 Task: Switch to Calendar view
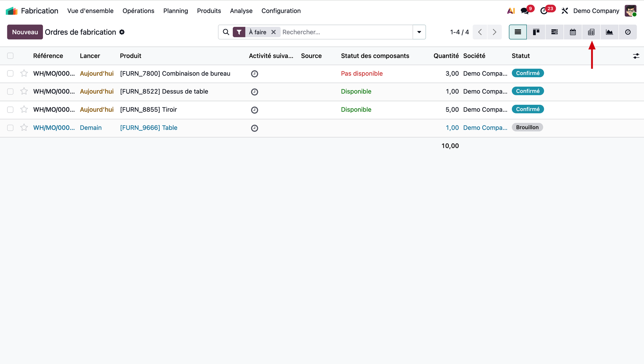573,32
